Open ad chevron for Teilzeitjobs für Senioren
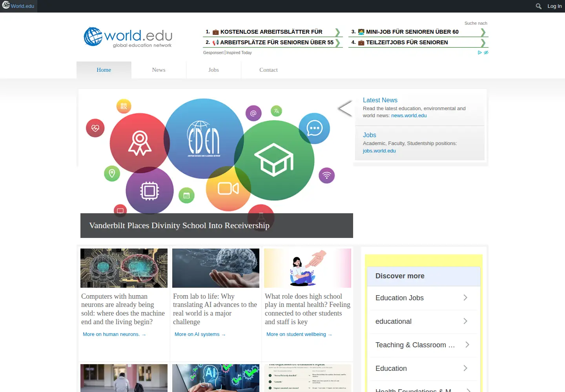This screenshot has height=392, width=565. point(483,43)
